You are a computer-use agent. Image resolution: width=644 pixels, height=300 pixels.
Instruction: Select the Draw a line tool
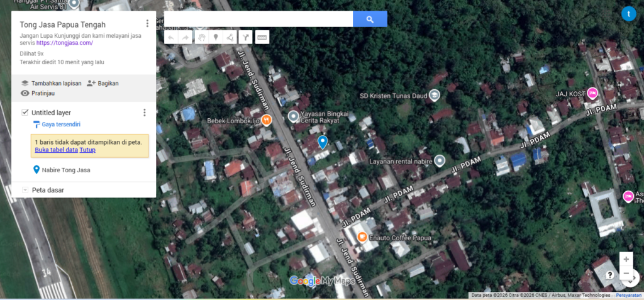point(230,37)
